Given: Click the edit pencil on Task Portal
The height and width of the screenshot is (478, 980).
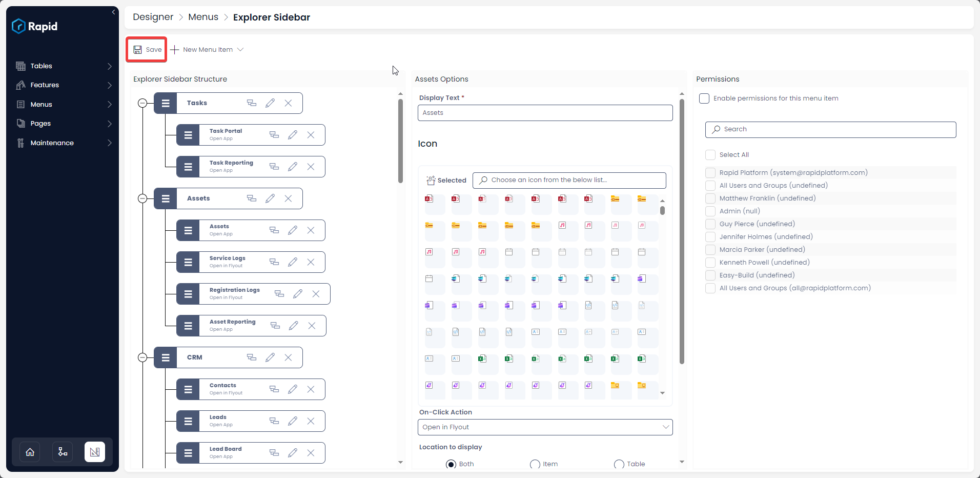Looking at the screenshot, I should click(293, 135).
